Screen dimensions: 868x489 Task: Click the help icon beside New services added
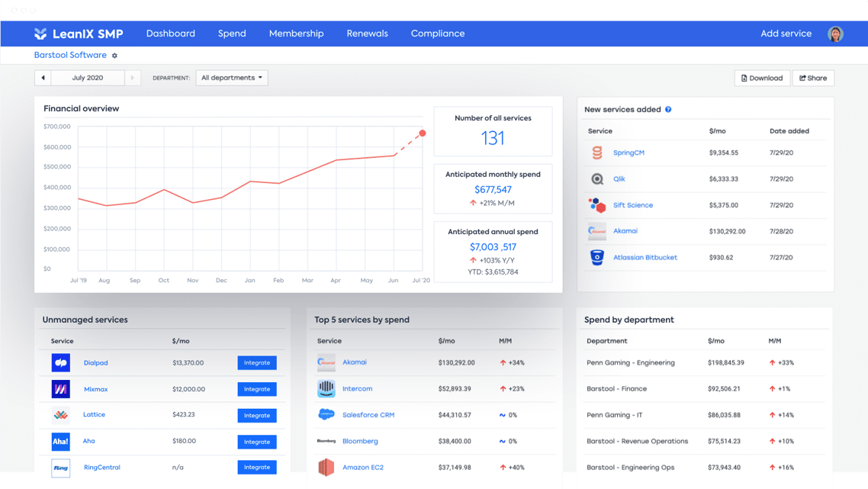point(668,109)
